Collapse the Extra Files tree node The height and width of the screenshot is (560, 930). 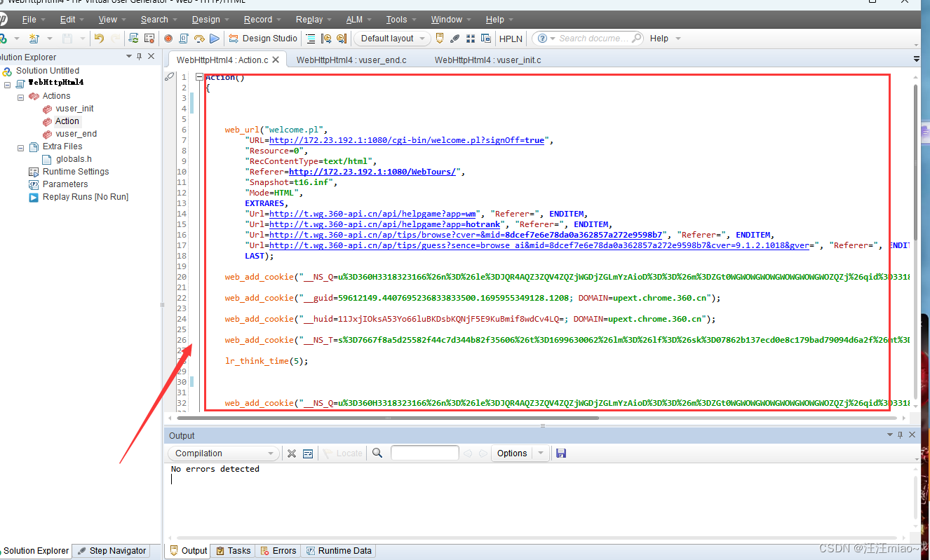(21, 147)
